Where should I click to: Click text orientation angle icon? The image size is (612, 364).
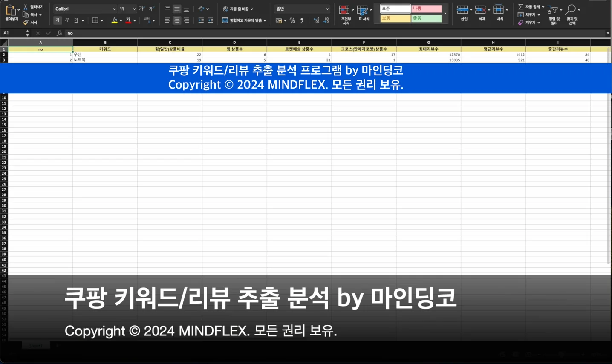tap(201, 9)
